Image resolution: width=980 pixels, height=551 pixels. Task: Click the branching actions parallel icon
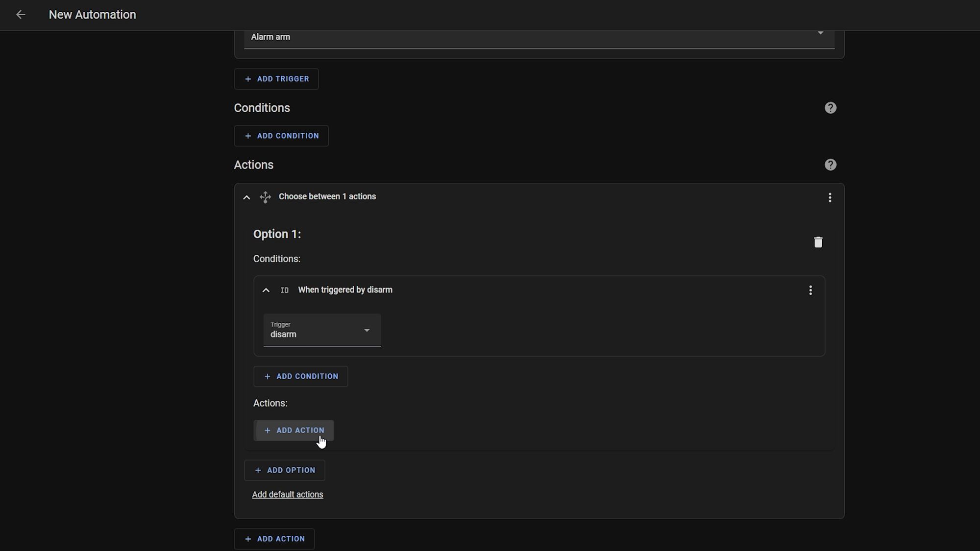coord(265,196)
